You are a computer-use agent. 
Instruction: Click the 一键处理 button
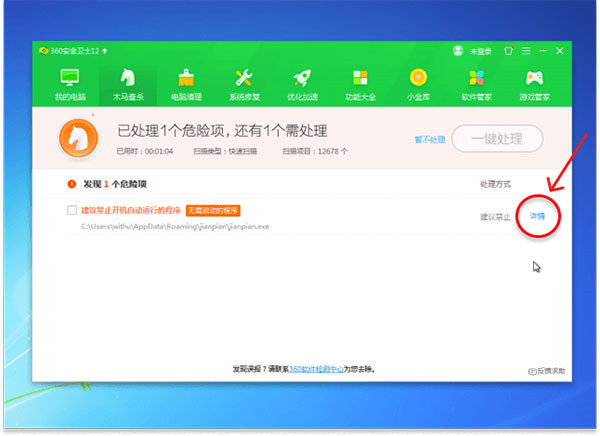(x=497, y=139)
